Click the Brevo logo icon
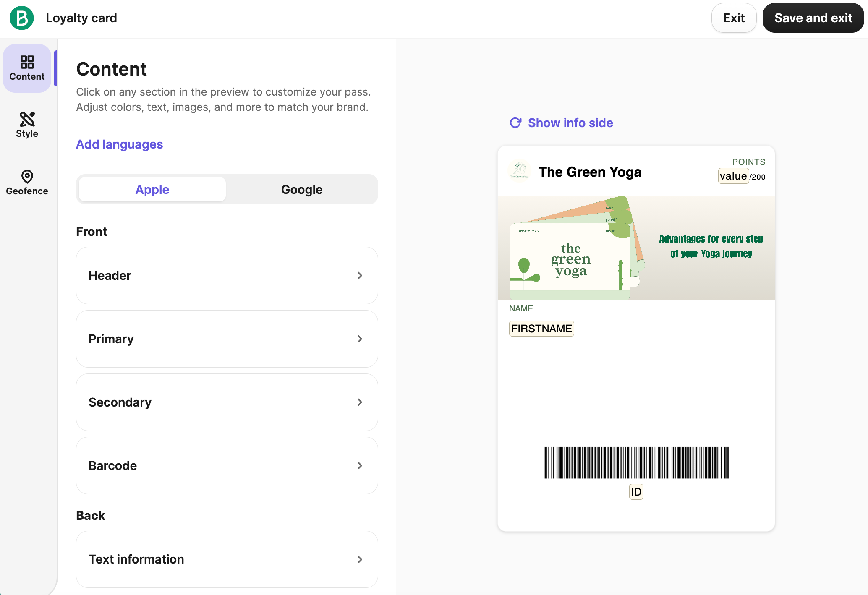 [x=22, y=18]
